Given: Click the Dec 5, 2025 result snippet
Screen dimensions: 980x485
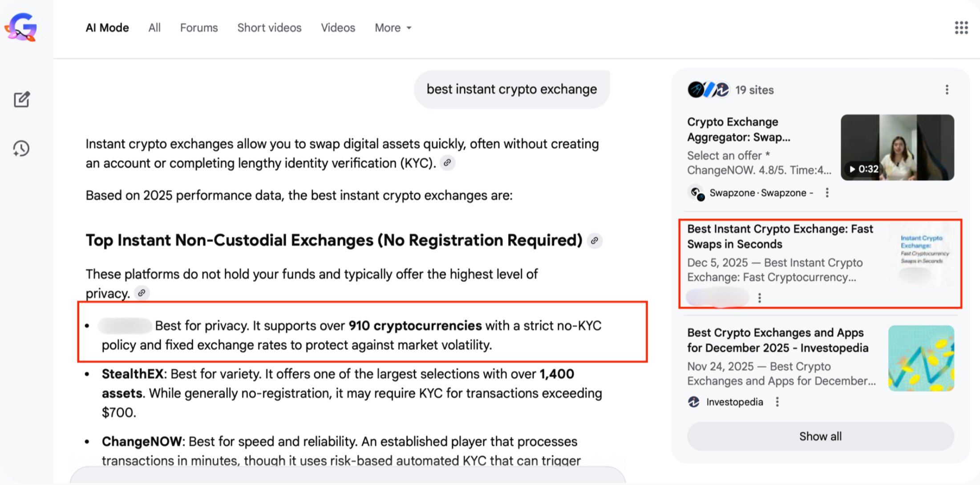Looking at the screenshot, I should 775,270.
